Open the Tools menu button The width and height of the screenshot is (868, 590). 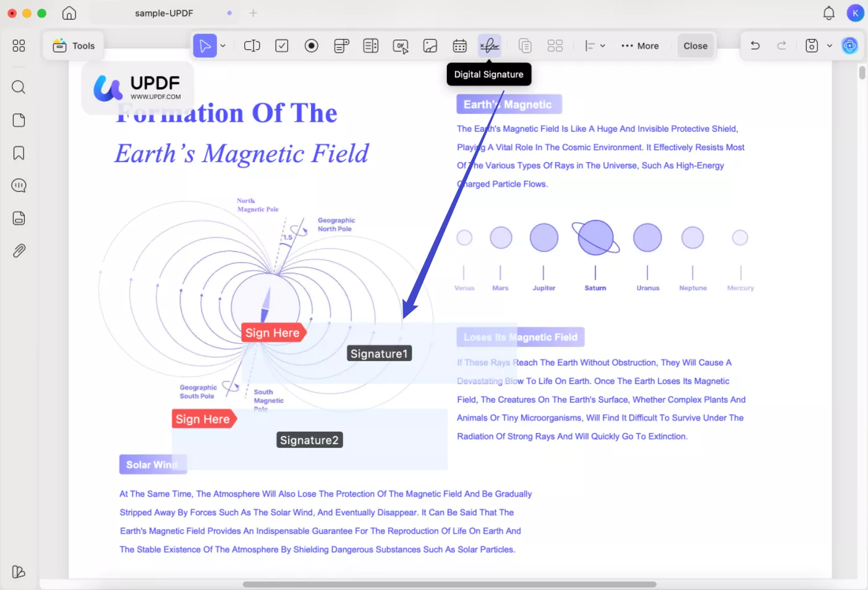(x=74, y=46)
